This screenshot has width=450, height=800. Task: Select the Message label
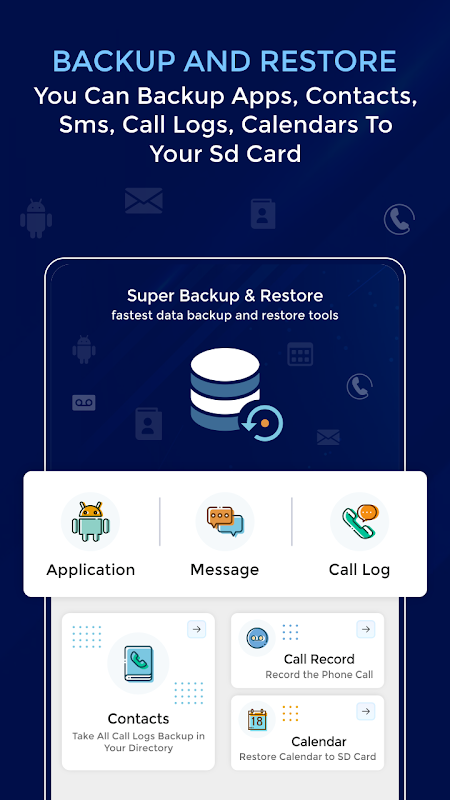[224, 570]
